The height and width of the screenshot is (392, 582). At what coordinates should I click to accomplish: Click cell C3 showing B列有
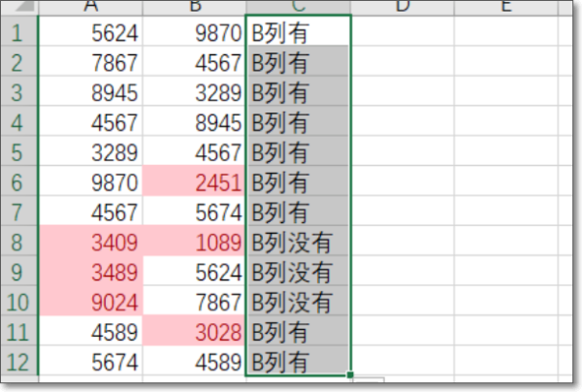pyautogui.click(x=298, y=91)
